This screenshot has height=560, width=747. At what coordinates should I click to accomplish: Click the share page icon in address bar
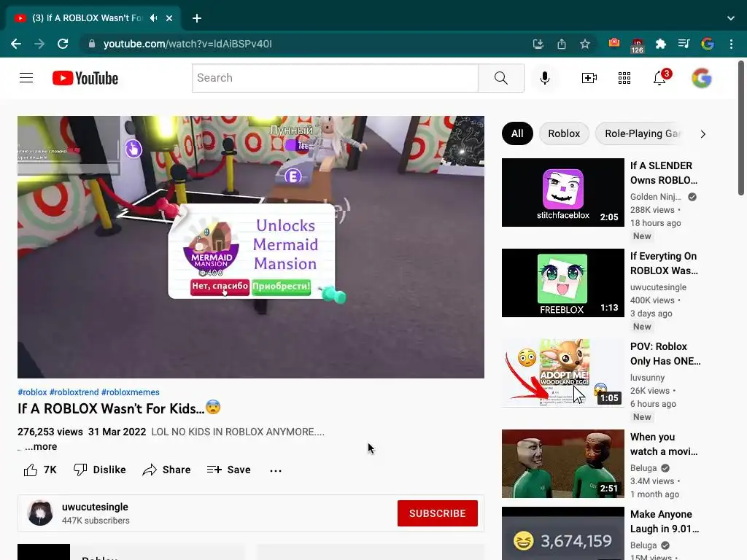click(562, 44)
